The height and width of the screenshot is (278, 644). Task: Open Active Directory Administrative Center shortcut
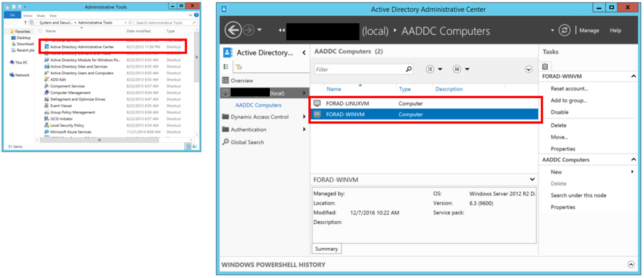(82, 47)
